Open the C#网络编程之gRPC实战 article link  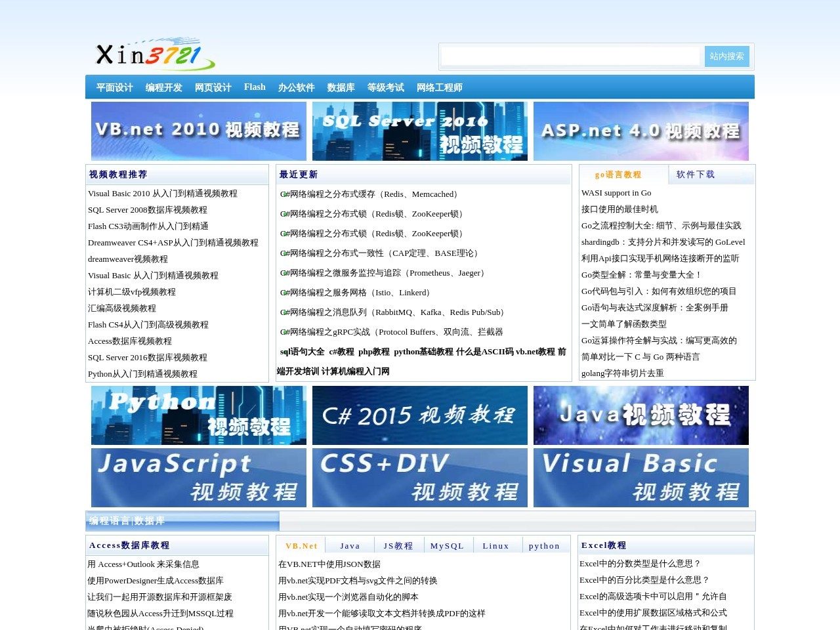[x=391, y=332]
